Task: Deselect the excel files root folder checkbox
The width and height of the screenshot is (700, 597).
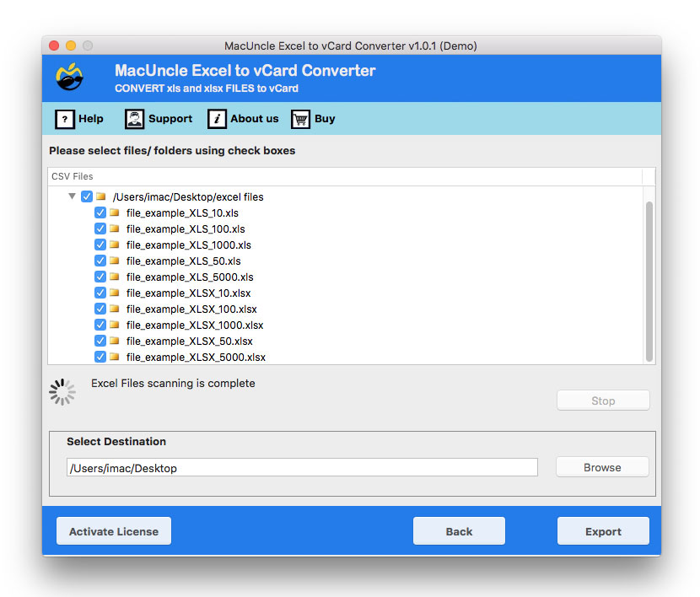Action: [x=87, y=196]
